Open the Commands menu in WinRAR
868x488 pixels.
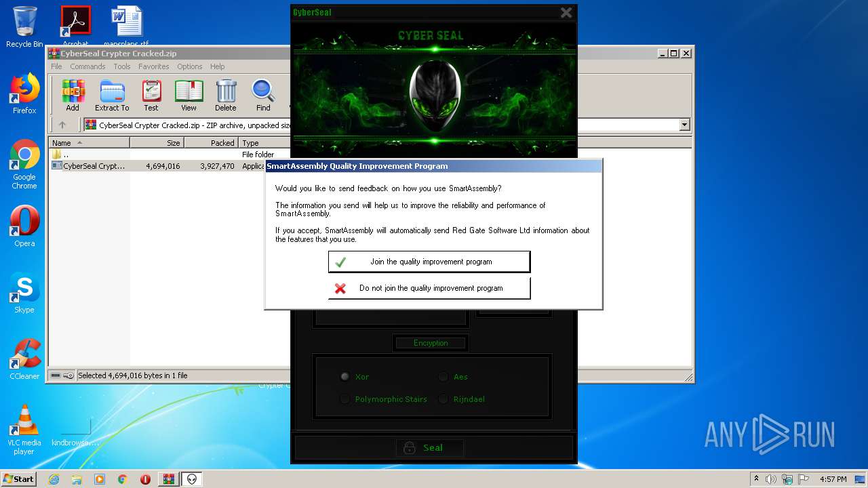(x=87, y=66)
